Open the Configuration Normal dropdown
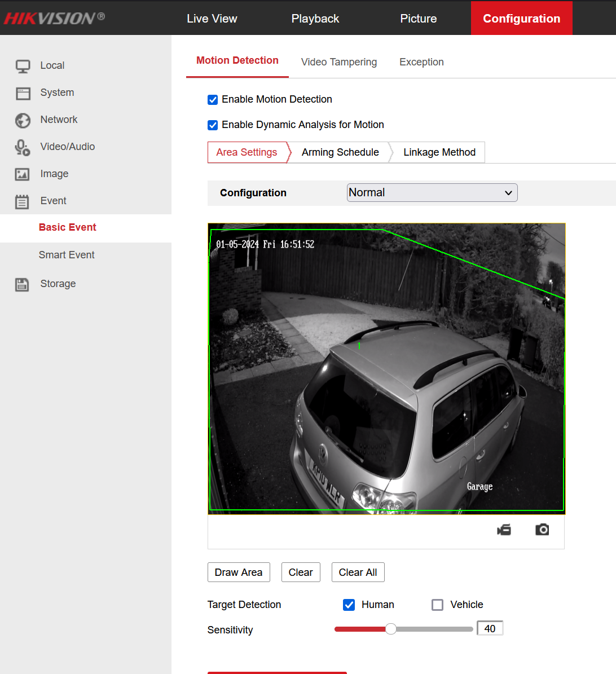616x674 pixels. coord(432,193)
